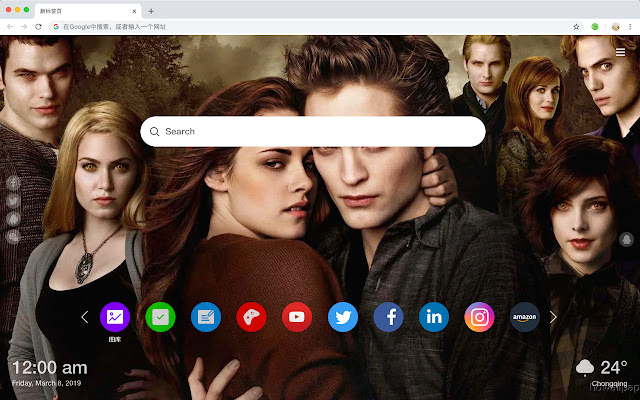Click the cloud weather icon
The image size is (640, 400).
click(x=584, y=368)
